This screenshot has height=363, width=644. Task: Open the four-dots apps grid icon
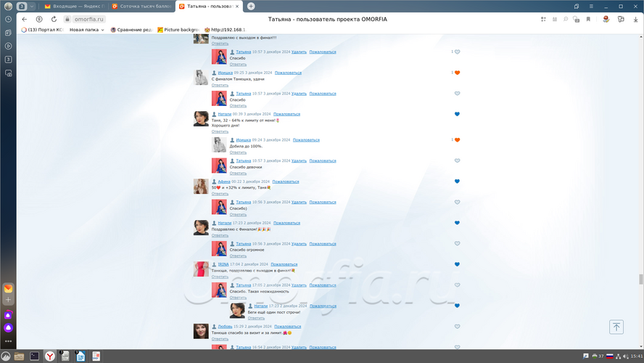(x=543, y=20)
